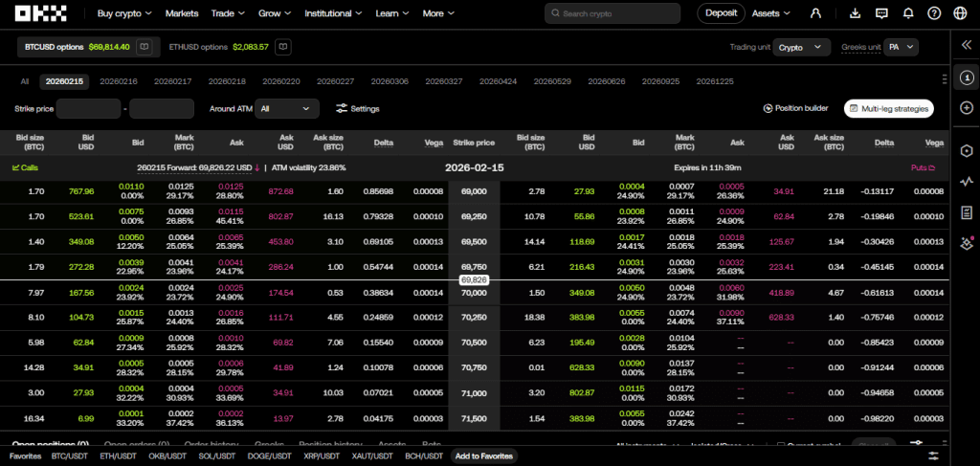This screenshot has height=466, width=980.
Task: Open the Assets dropdown
Action: pyautogui.click(x=771, y=13)
